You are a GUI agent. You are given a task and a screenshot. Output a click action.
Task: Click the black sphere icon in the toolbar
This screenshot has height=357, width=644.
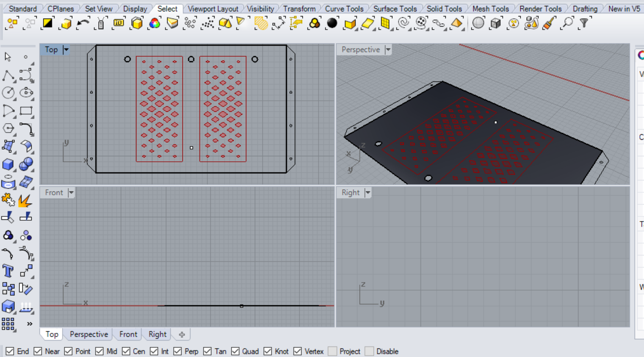(332, 23)
